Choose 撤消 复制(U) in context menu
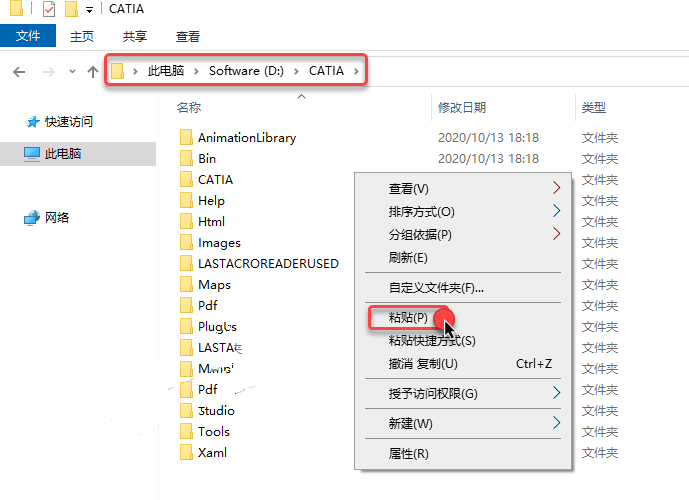The width and height of the screenshot is (689, 500). click(x=463, y=364)
